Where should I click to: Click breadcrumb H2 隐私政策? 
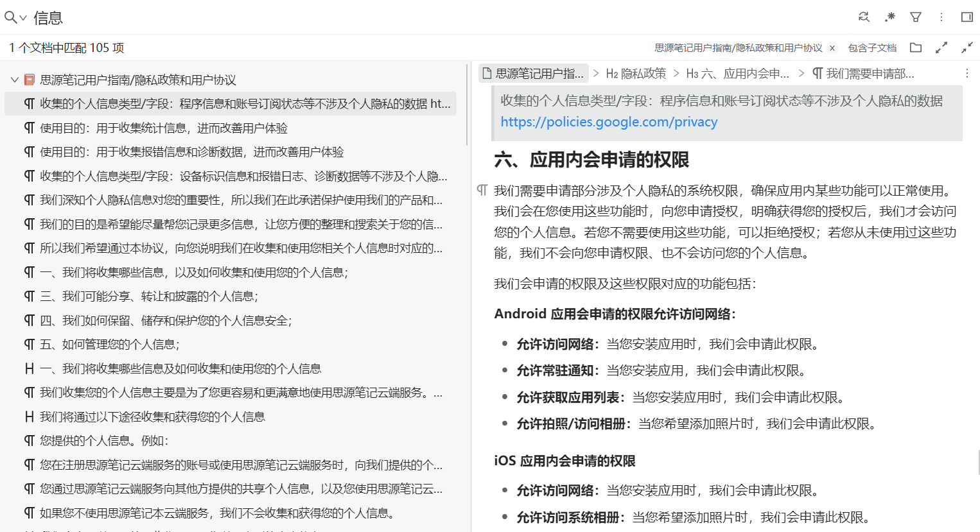(636, 74)
